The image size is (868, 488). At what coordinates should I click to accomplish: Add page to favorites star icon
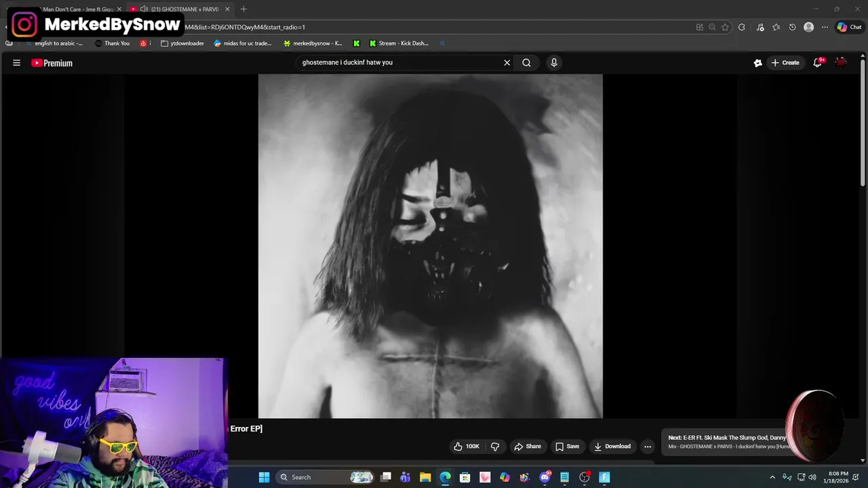(x=725, y=27)
